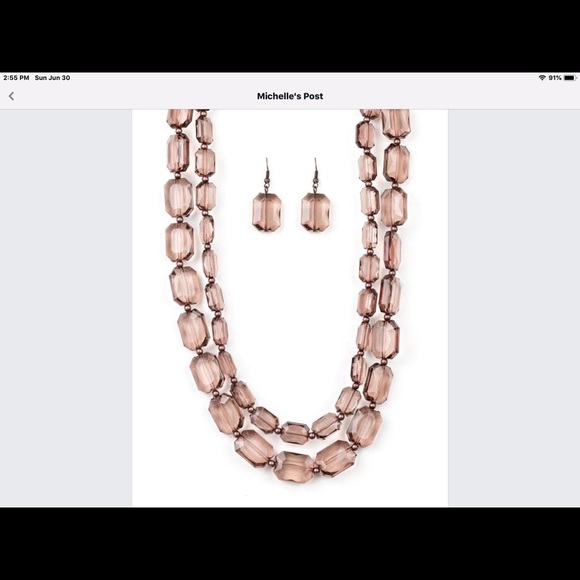The width and height of the screenshot is (580, 580).
Task: Tap the 91% battery percentage
Action: point(555,78)
